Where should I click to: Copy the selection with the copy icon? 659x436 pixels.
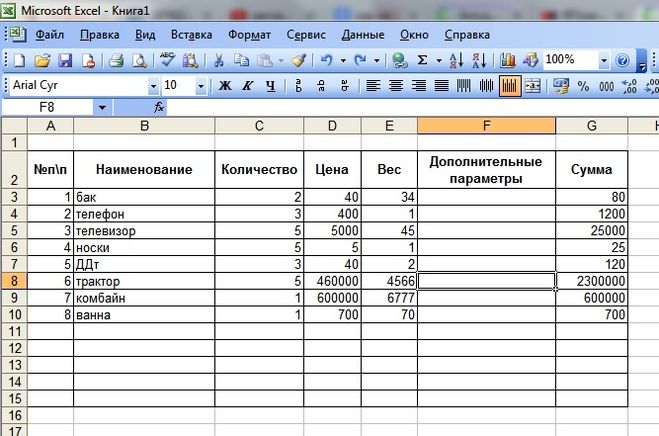tap(241, 61)
